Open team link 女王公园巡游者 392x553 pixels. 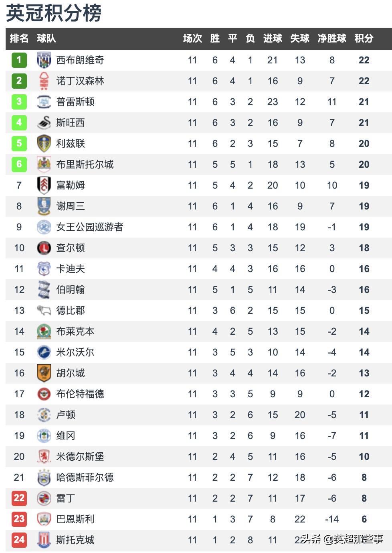click(89, 227)
